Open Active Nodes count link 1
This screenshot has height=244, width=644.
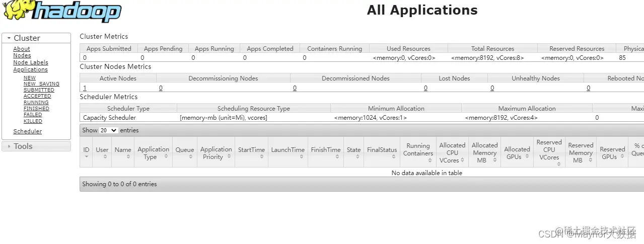85,88
